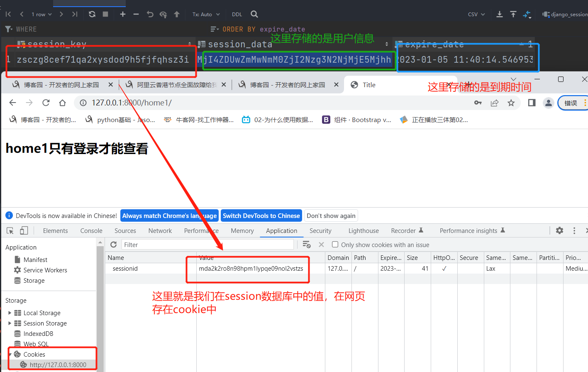Share this page from the address bar
The height and width of the screenshot is (372, 588).
click(x=495, y=103)
